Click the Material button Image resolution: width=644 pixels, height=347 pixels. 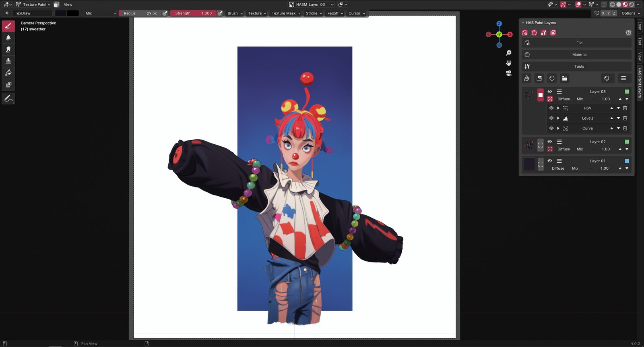pos(579,54)
